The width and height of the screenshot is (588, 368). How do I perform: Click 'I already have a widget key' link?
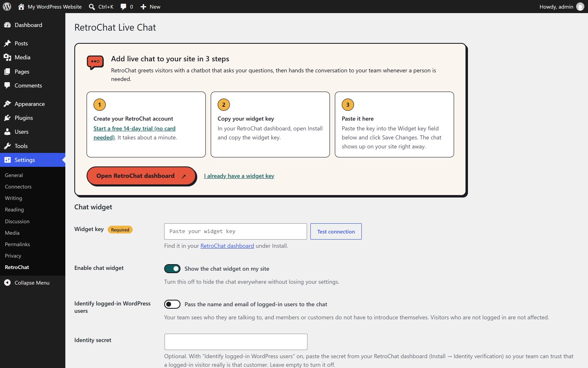tap(239, 176)
